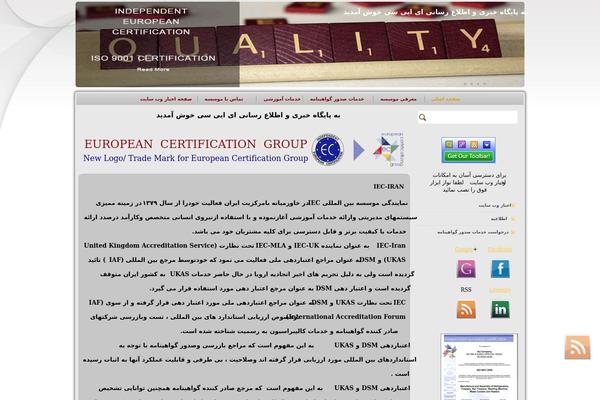Open the صفحه اصلی menu item
The height and width of the screenshot is (400, 600).
[x=446, y=99]
